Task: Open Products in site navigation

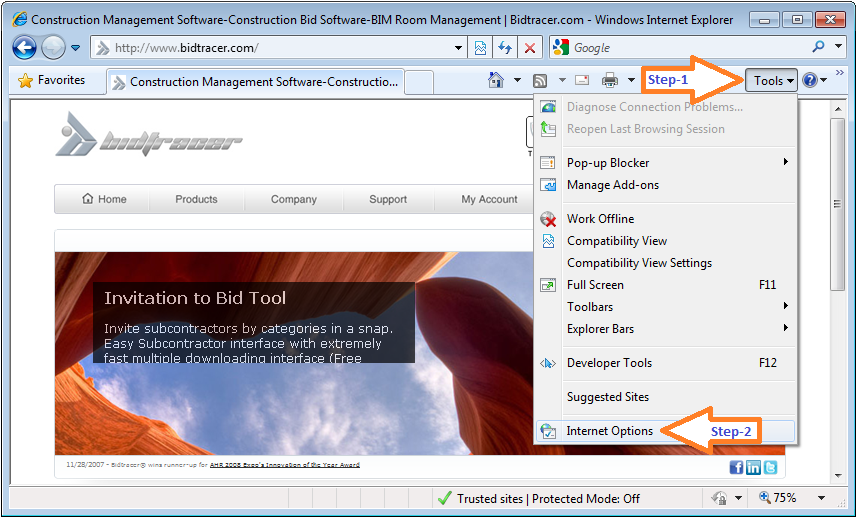Action: coord(196,199)
